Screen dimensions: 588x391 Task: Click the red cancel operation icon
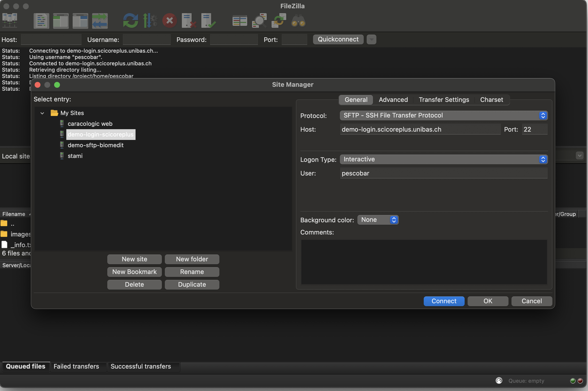tap(170, 21)
